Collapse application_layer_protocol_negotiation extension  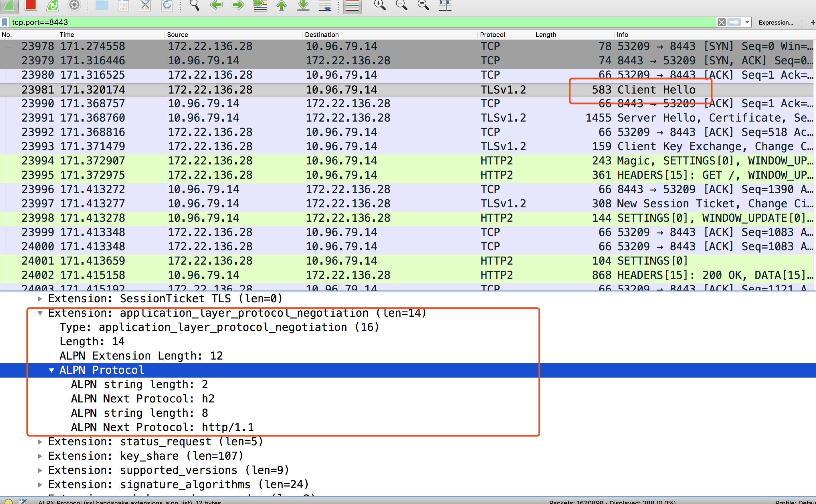(x=40, y=313)
